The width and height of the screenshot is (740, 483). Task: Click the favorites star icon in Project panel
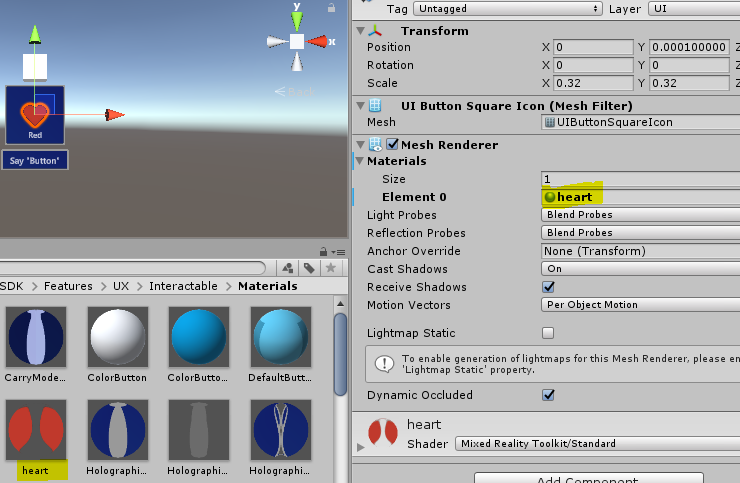328,267
